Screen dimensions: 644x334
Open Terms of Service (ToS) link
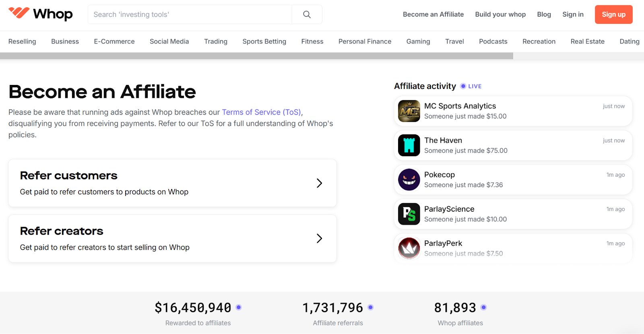pos(262,112)
